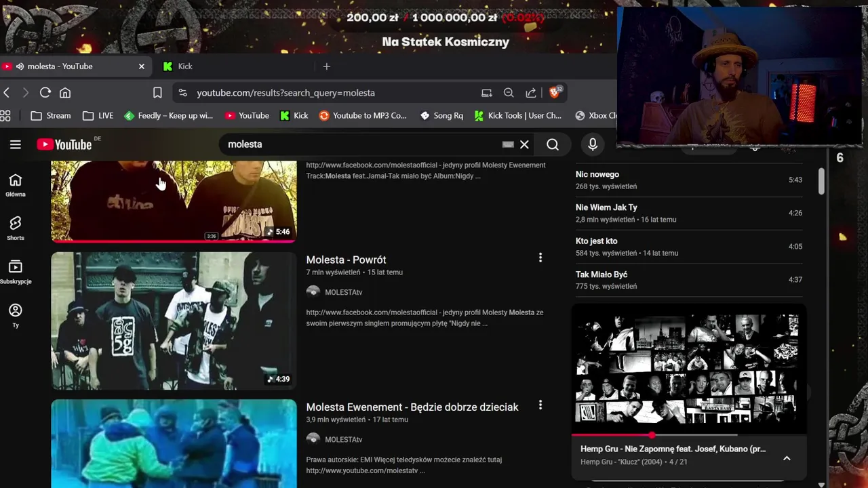Play Nie Wiem Jak Ty track

(x=689, y=213)
